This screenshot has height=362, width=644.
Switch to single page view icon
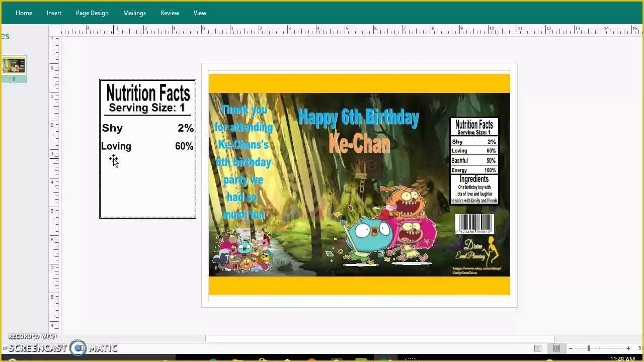538,348
